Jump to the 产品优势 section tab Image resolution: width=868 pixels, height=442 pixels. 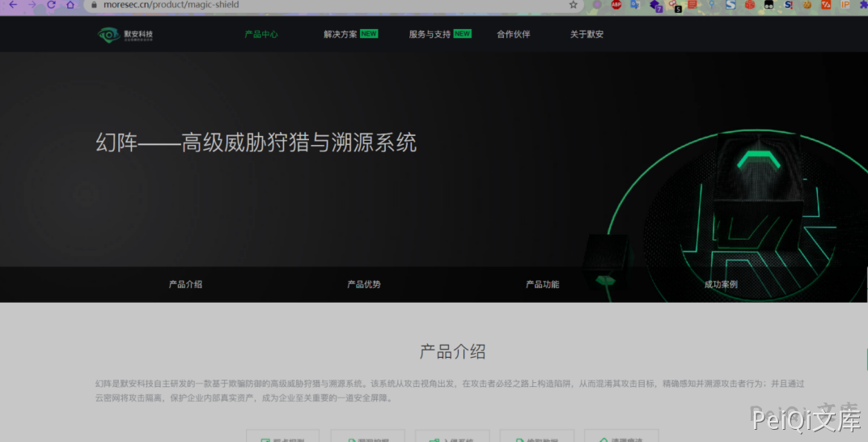364,285
